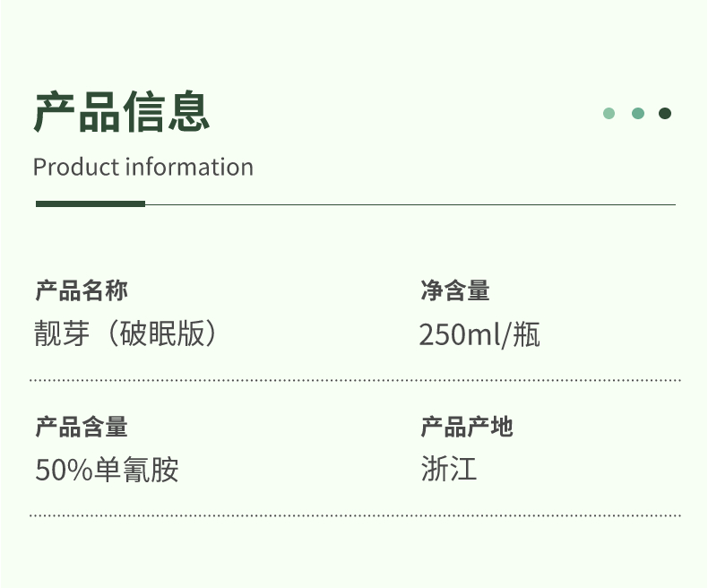Select the 产品产地 label
708x588 pixels.
(x=467, y=427)
